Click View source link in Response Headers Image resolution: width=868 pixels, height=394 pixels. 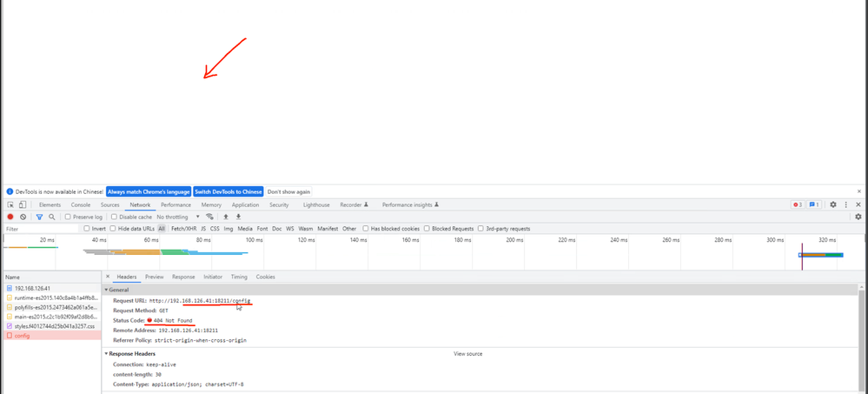(467, 353)
